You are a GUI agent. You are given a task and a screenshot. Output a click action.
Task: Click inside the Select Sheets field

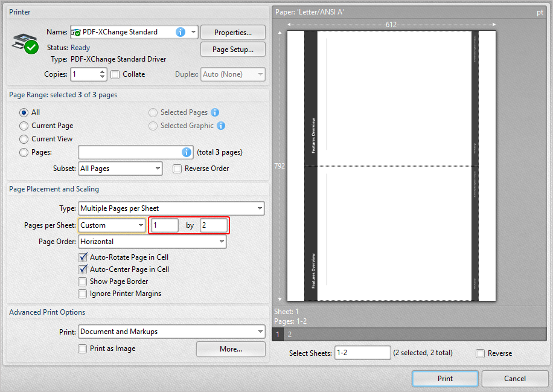pos(362,353)
